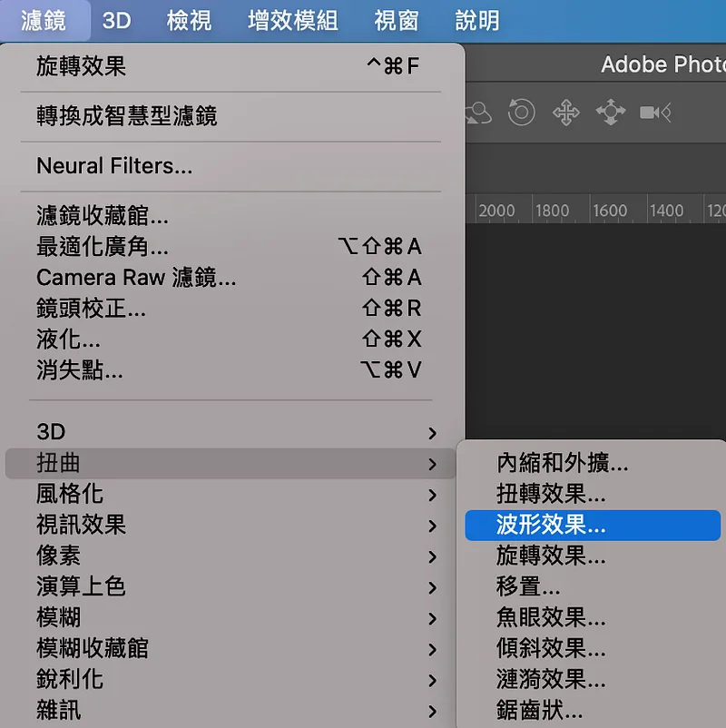Select 轉換成智慧型濾鏡 menu item

pyautogui.click(x=231, y=116)
